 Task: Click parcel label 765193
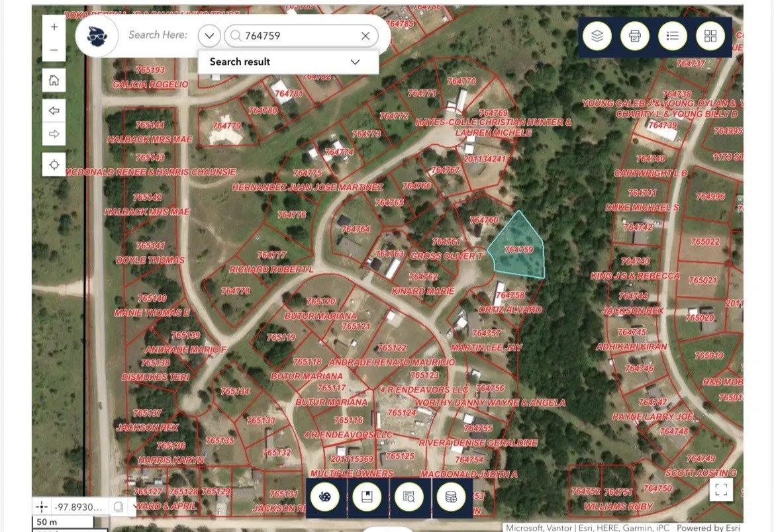click(150, 69)
